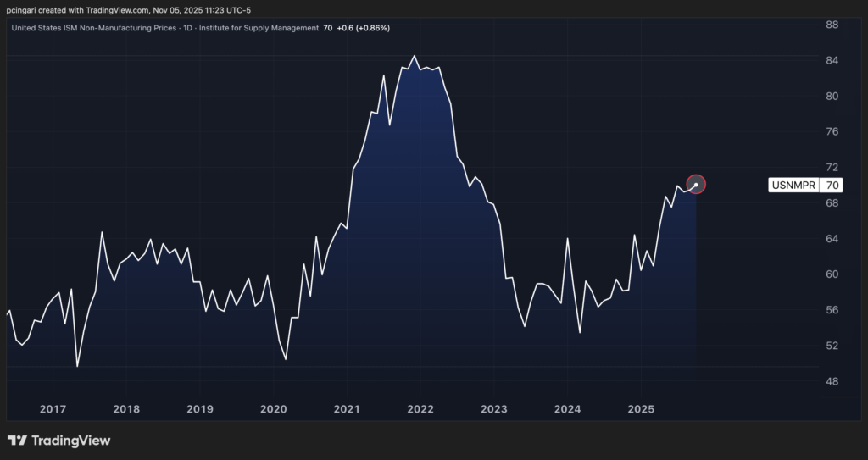868x460 pixels.
Task: Click the +0.6 (+0.86%) change value
Action: (363, 28)
